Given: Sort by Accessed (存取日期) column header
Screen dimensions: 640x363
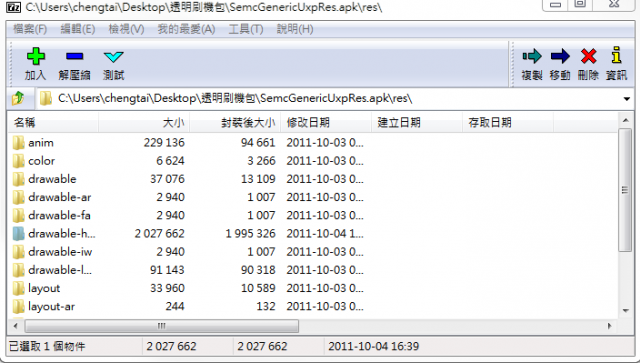Looking at the screenshot, I should pos(508,122).
